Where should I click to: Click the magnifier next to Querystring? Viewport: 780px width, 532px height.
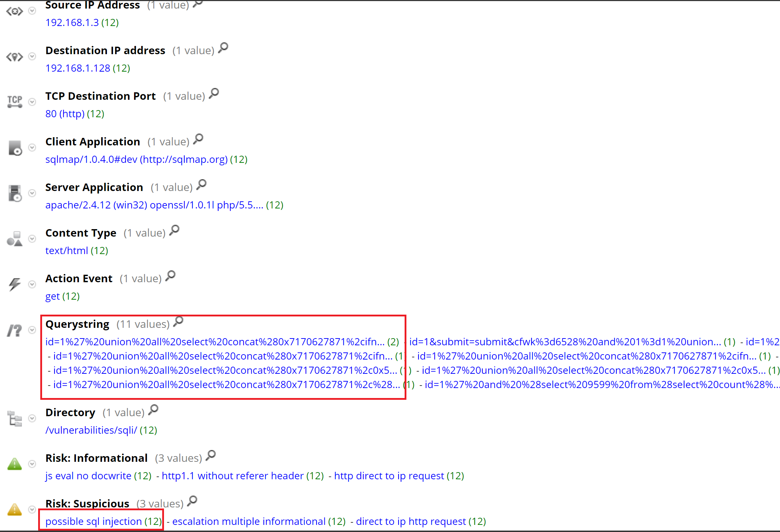pos(178,321)
